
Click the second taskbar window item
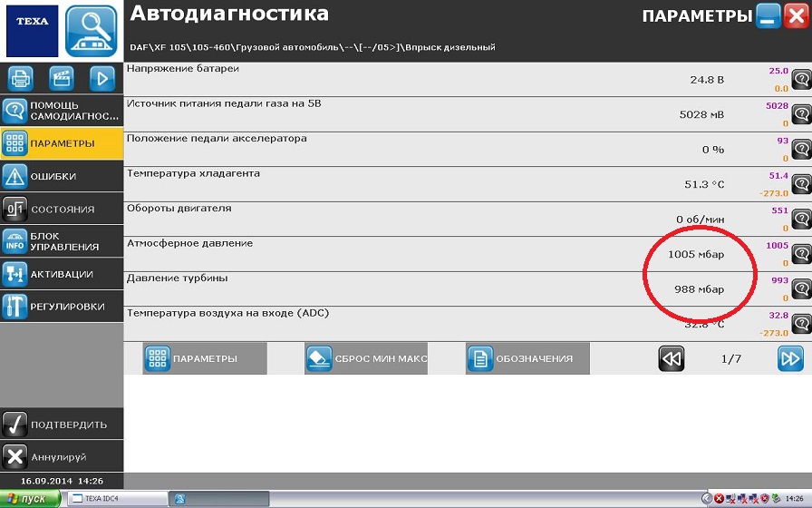219,499
